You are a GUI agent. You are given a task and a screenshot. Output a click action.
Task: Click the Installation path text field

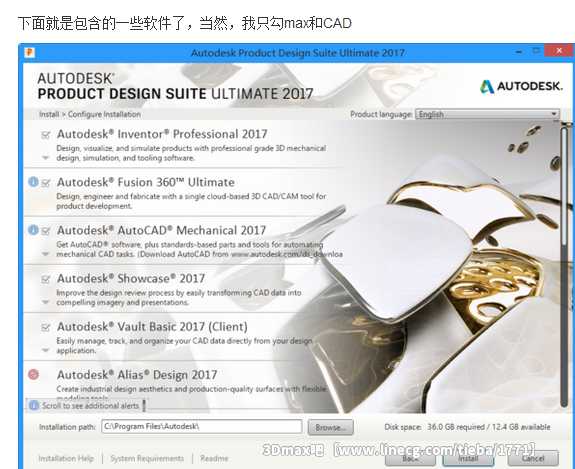[x=202, y=426]
